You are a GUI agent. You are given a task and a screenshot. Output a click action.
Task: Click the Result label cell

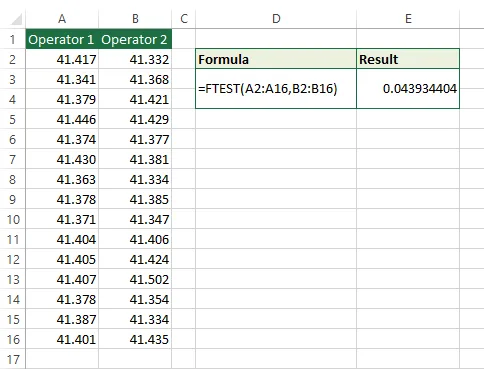(408, 59)
